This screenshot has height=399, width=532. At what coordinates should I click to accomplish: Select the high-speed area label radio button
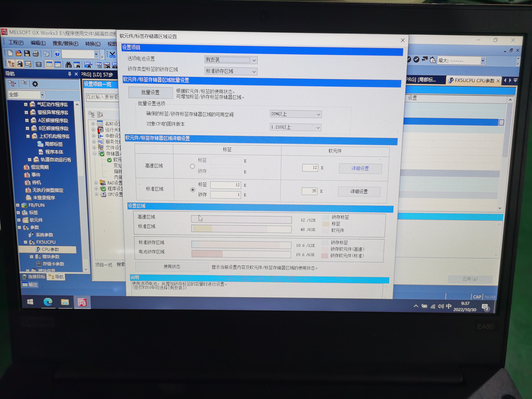point(192,166)
